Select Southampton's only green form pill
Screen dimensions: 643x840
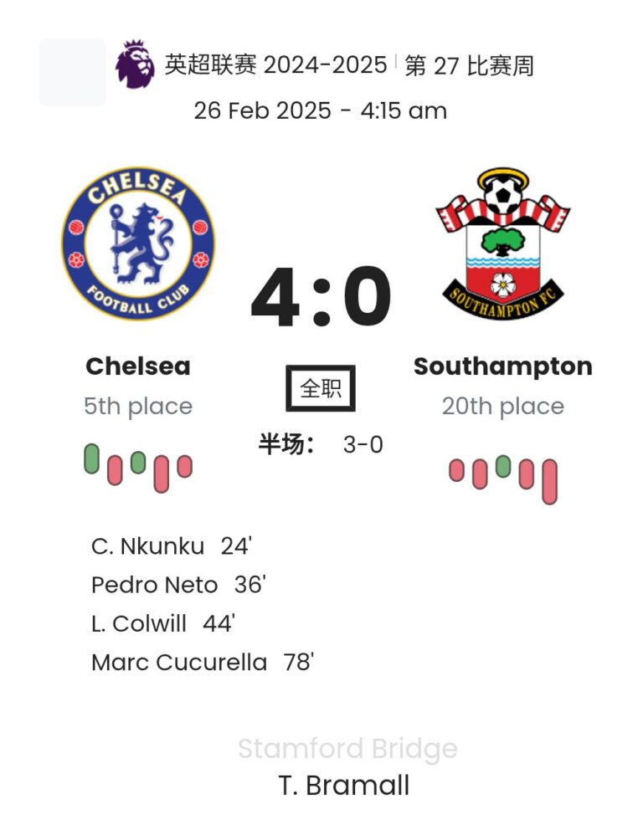(503, 466)
